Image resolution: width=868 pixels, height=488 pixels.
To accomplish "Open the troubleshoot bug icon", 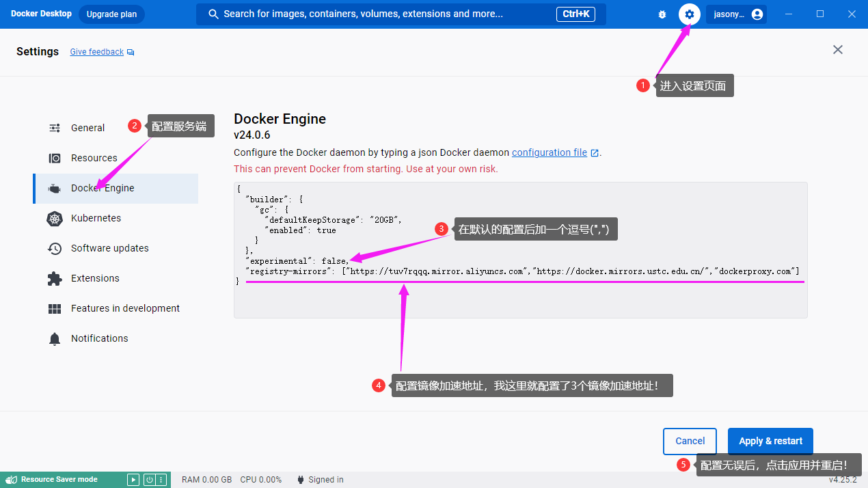I will [662, 14].
